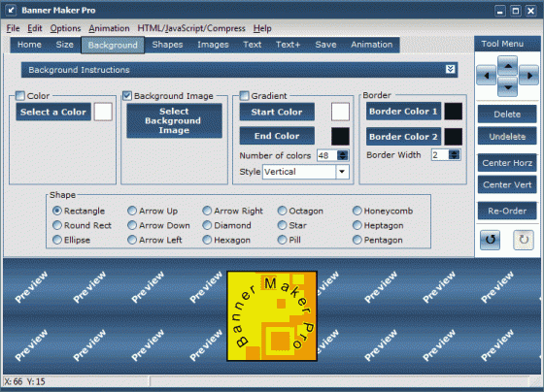
Task: Switch to the Text+ tab
Action: tap(288, 45)
